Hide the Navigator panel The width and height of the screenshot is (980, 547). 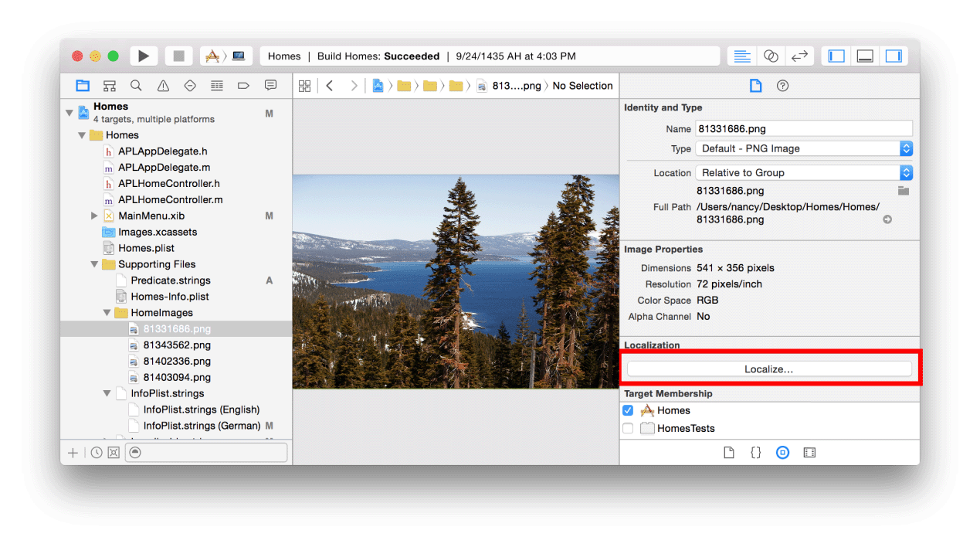pos(836,56)
